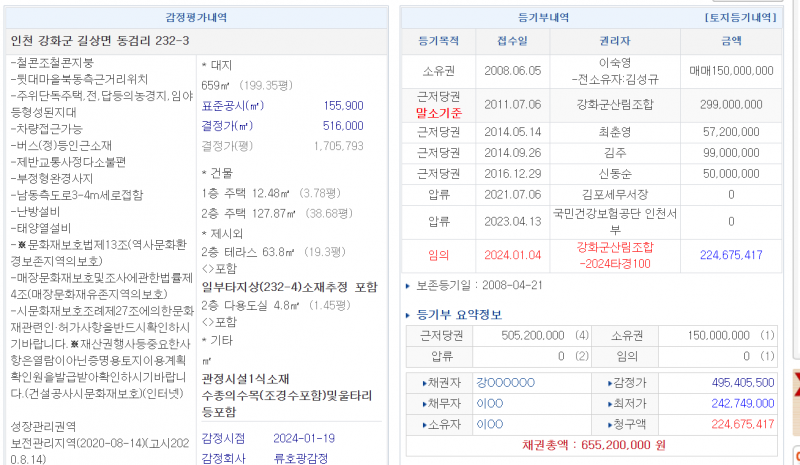The image size is (800, 465).
Task: Click the arrow bullet before 보존등기일
Action: [x=408, y=284]
